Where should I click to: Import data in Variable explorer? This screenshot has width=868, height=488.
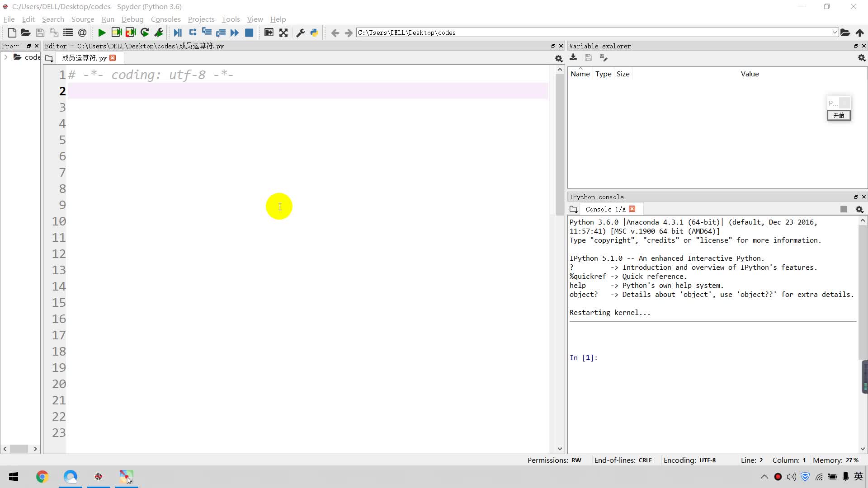click(573, 57)
